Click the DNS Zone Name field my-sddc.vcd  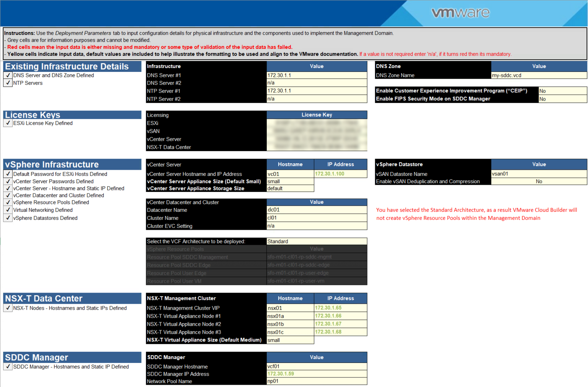(x=539, y=75)
